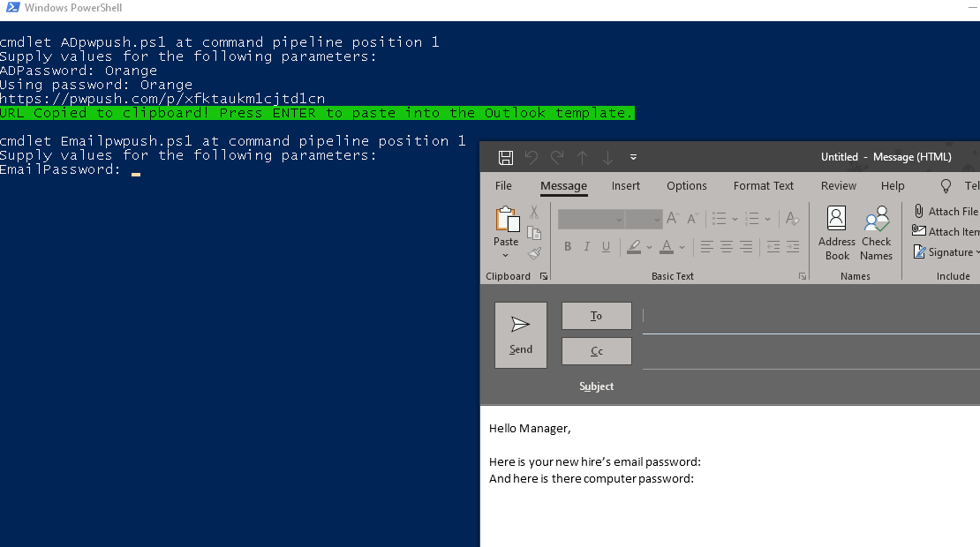Click the Next Item down arrow
The height and width of the screenshot is (547, 980).
click(607, 157)
